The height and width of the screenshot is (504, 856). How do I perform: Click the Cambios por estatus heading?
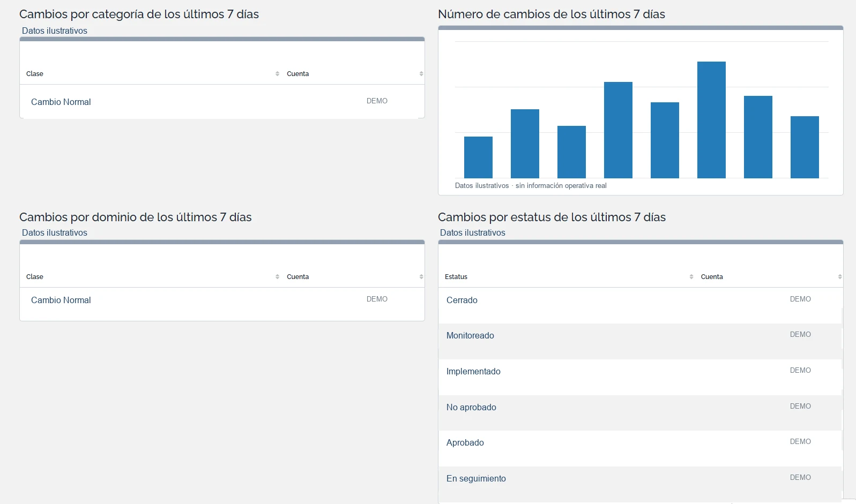pos(552,217)
